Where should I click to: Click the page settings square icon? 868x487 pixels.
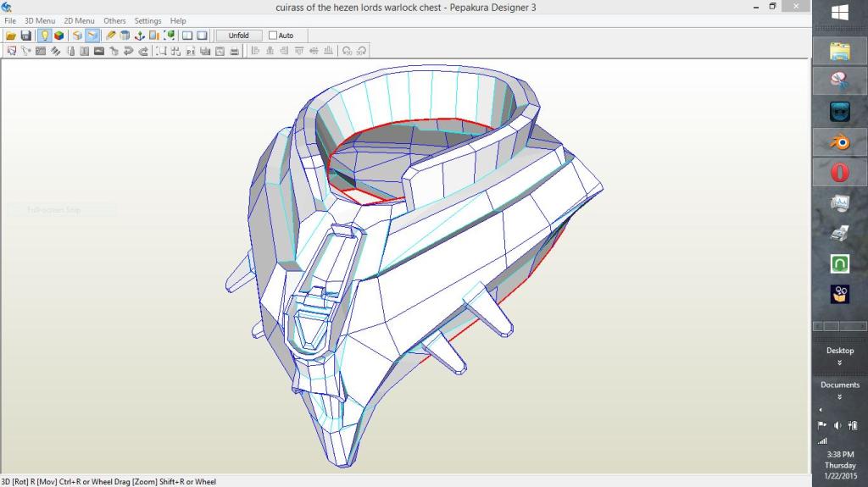click(x=220, y=51)
